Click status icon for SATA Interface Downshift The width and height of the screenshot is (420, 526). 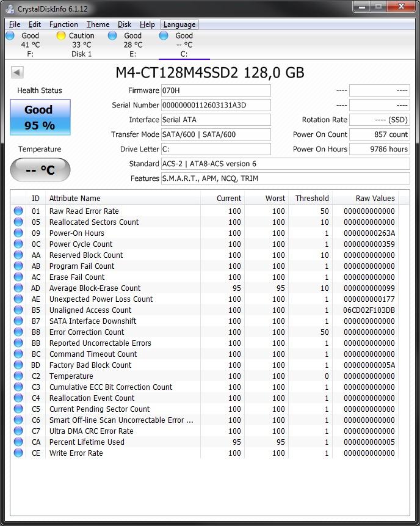coord(18,321)
